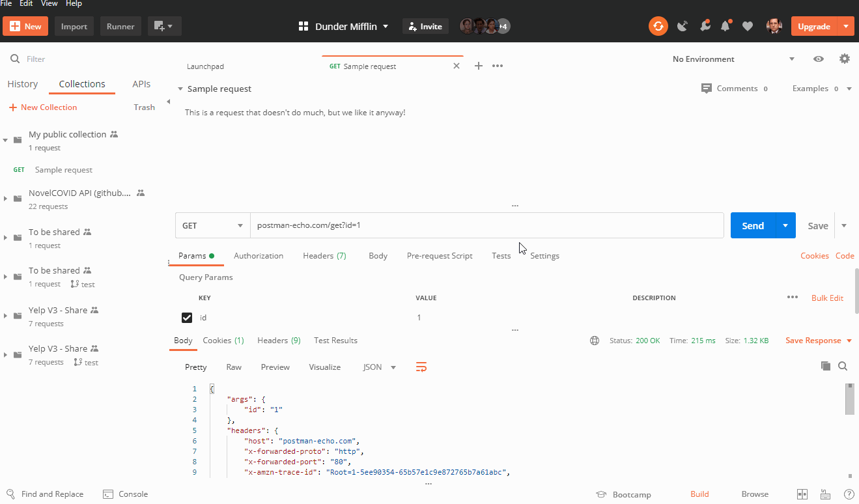Open a new tab with plus icon

[x=478, y=66]
